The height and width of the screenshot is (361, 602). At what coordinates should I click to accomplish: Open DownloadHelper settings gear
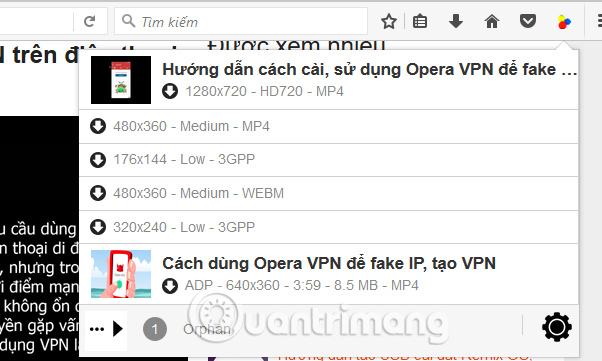557,327
